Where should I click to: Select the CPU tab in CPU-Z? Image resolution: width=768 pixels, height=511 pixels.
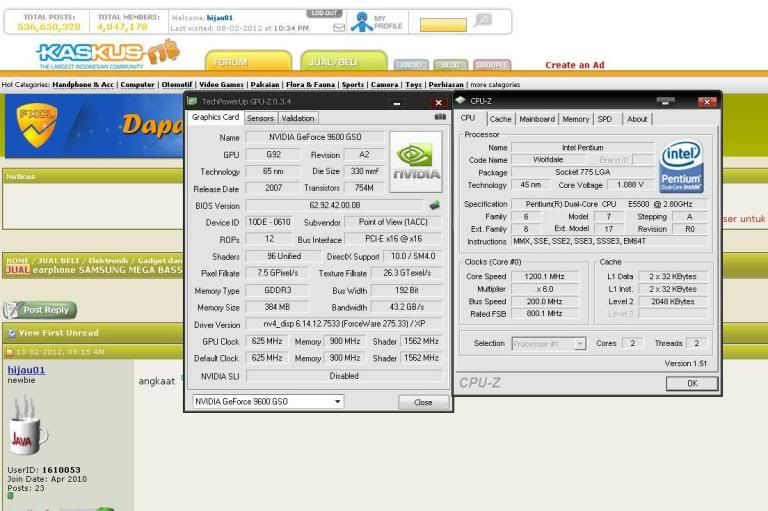point(468,118)
